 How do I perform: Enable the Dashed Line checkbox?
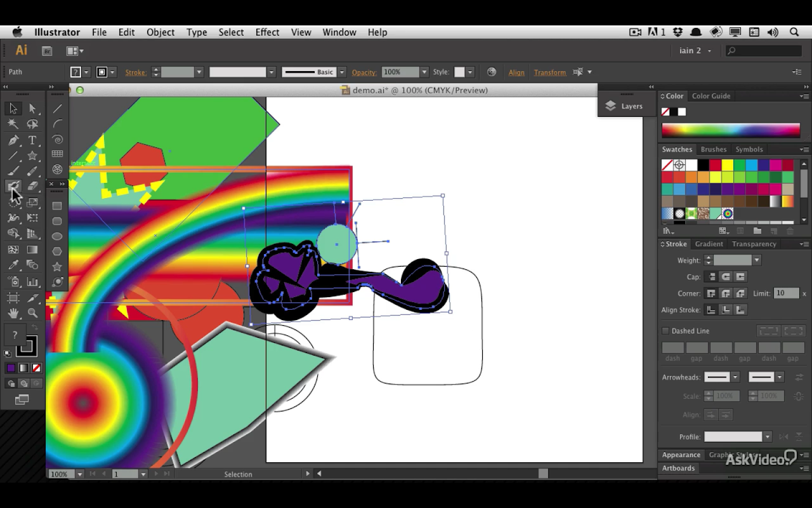[x=665, y=331]
